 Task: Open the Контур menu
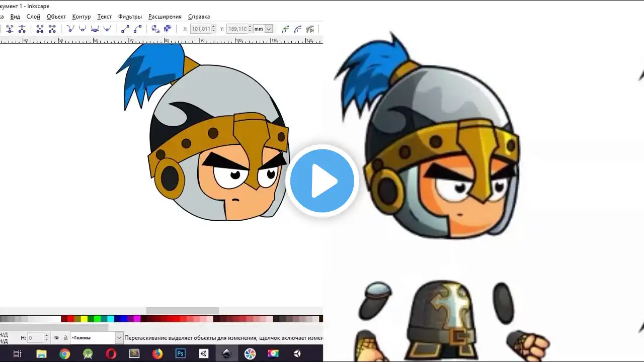82,17
